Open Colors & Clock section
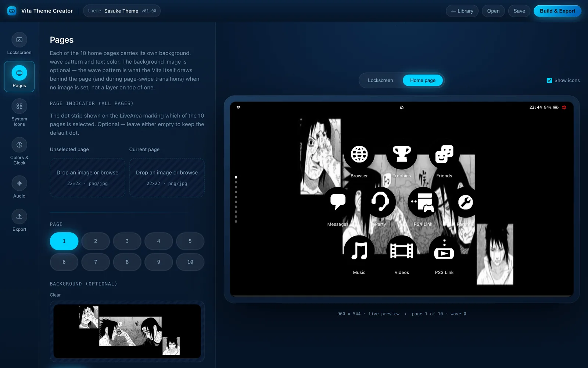Image resolution: width=588 pixels, height=368 pixels. [x=19, y=151]
